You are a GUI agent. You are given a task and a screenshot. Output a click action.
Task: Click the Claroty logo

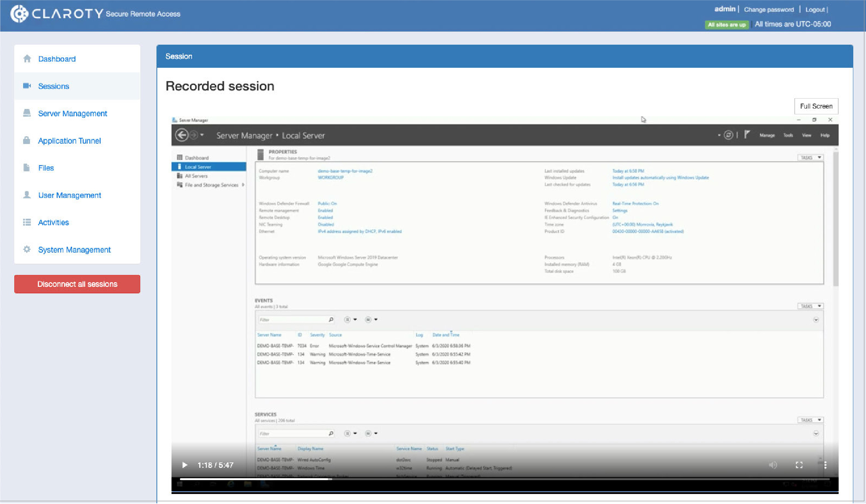56,14
